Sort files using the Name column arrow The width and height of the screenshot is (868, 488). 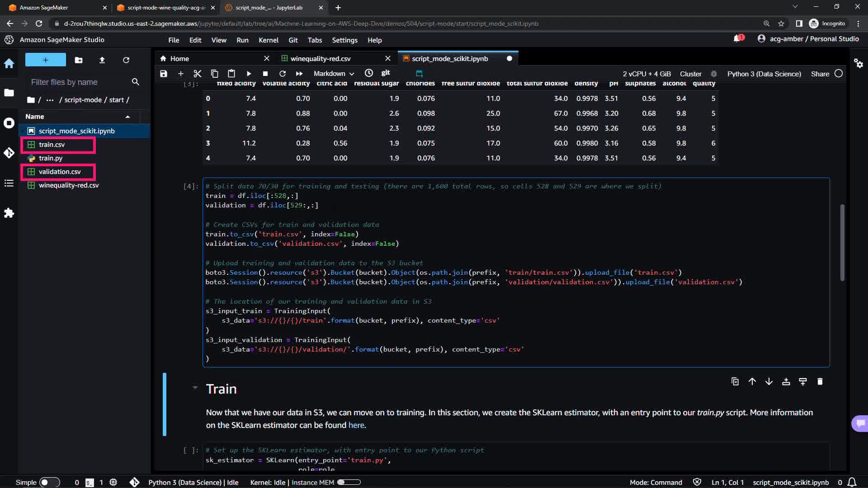128,117
